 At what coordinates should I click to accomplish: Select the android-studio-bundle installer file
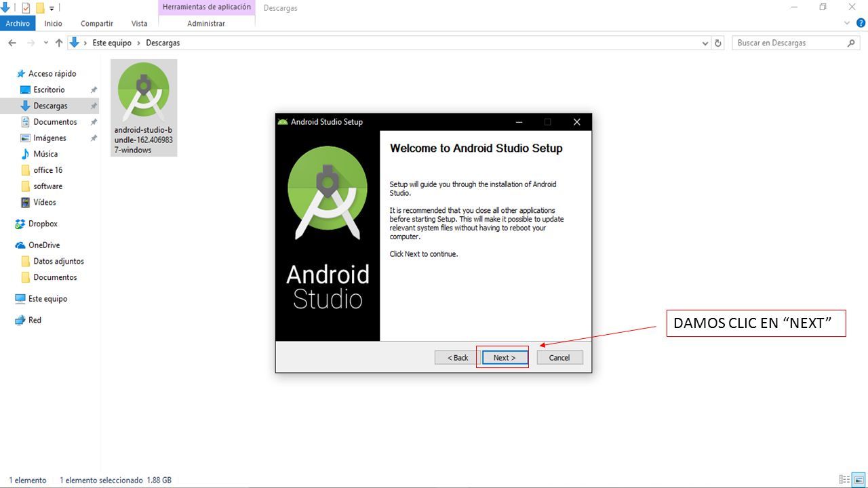click(144, 108)
